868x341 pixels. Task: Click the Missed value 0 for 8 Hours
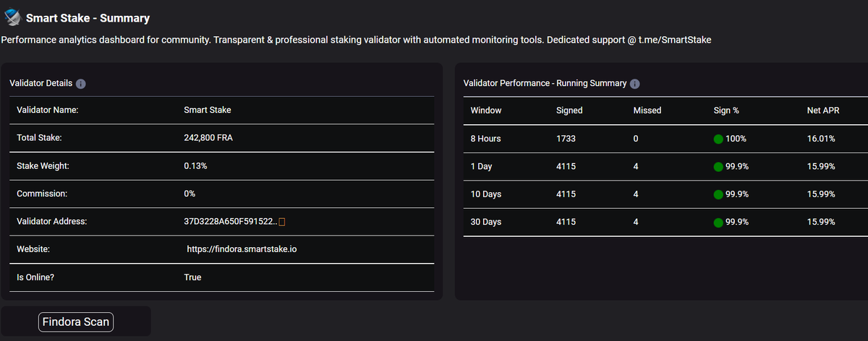636,139
